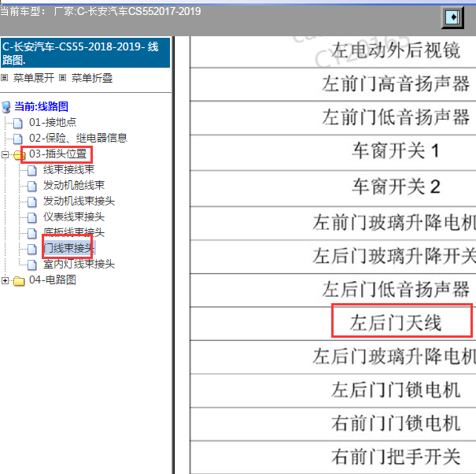This screenshot has width=476, height=474.
Task: Select the 当前:线路图 root node
Action: click(41, 106)
